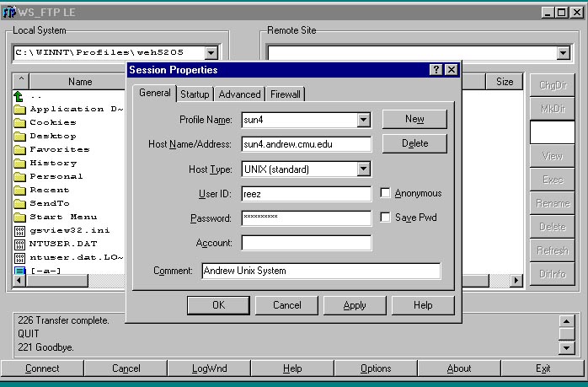Select the Personal folder icon
Image resolution: width=588 pixels, height=387 pixels.
coord(19,176)
